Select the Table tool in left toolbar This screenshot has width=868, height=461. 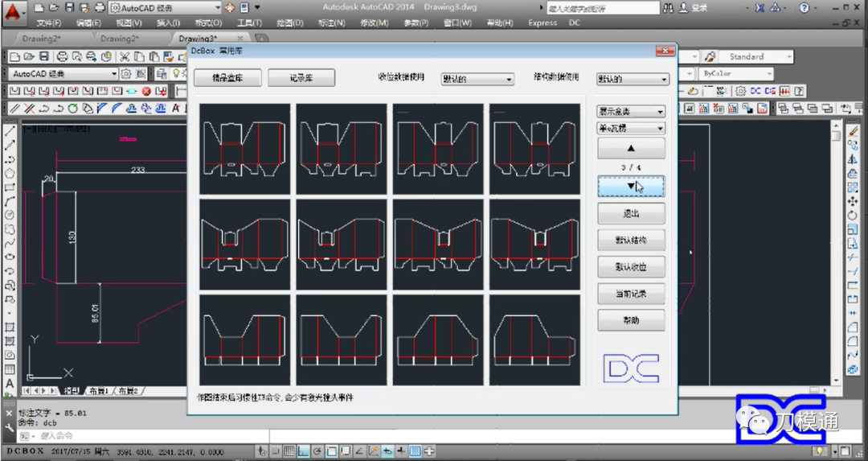10,369
